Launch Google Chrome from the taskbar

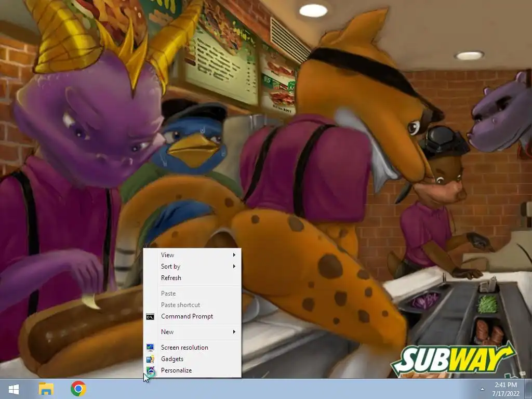78,389
